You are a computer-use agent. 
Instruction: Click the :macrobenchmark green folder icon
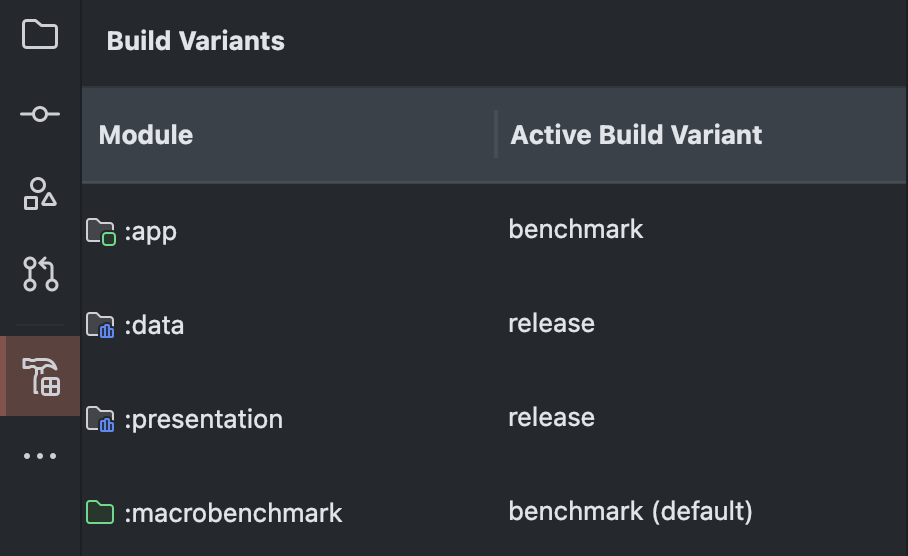click(100, 513)
